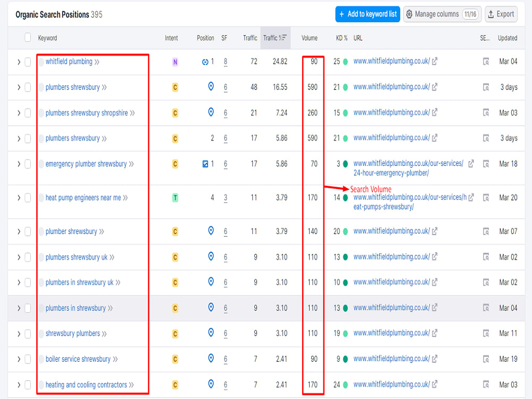Click SF value 6 for shrewsbury plumbers row
This screenshot has width=532, height=399.
225,334
